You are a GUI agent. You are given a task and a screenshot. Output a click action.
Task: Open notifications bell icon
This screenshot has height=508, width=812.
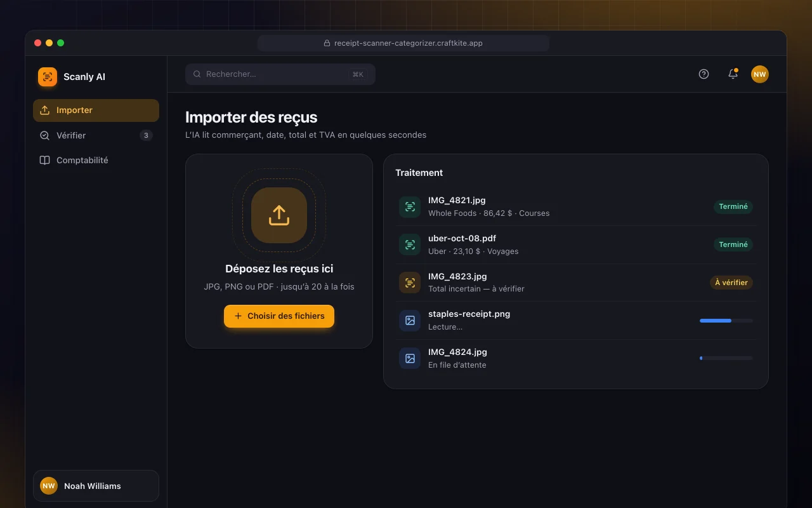(x=733, y=74)
